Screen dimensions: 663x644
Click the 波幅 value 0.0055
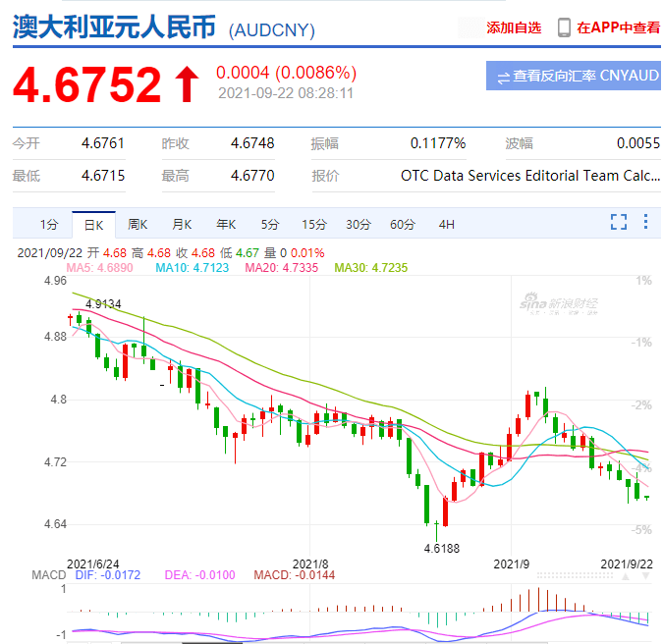point(638,143)
